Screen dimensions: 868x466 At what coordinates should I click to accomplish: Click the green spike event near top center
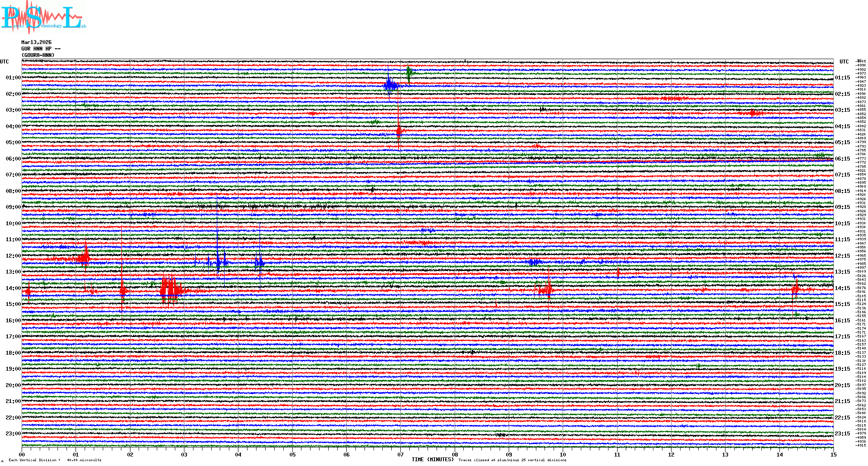[409, 72]
